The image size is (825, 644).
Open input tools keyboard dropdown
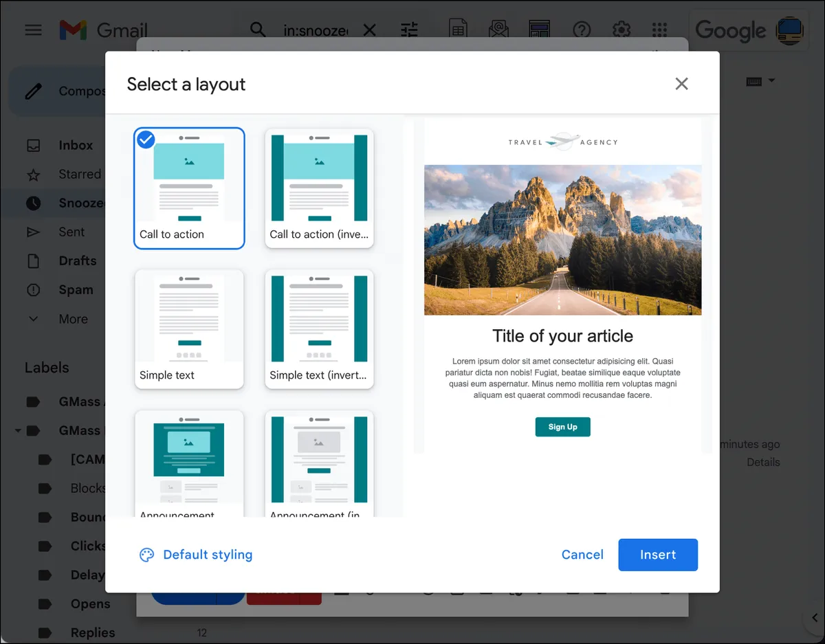point(760,81)
